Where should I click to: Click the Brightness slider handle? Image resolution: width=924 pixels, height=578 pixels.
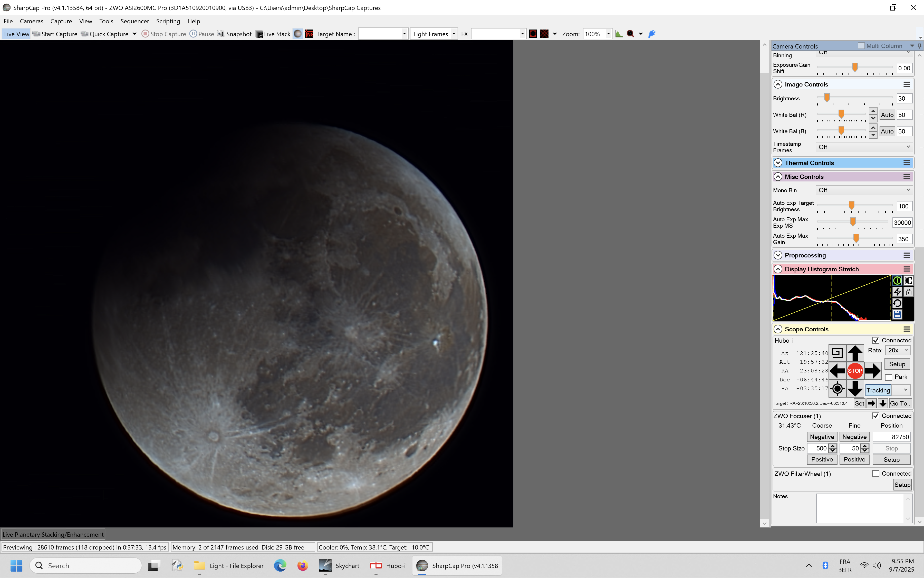point(826,98)
